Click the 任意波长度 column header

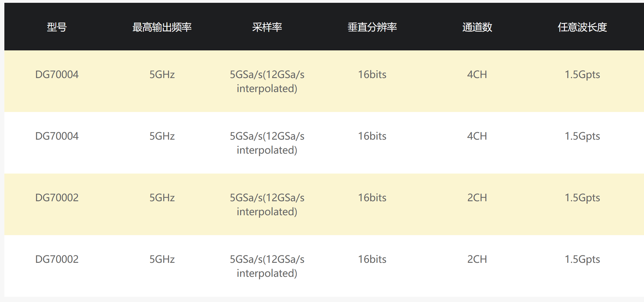582,27
